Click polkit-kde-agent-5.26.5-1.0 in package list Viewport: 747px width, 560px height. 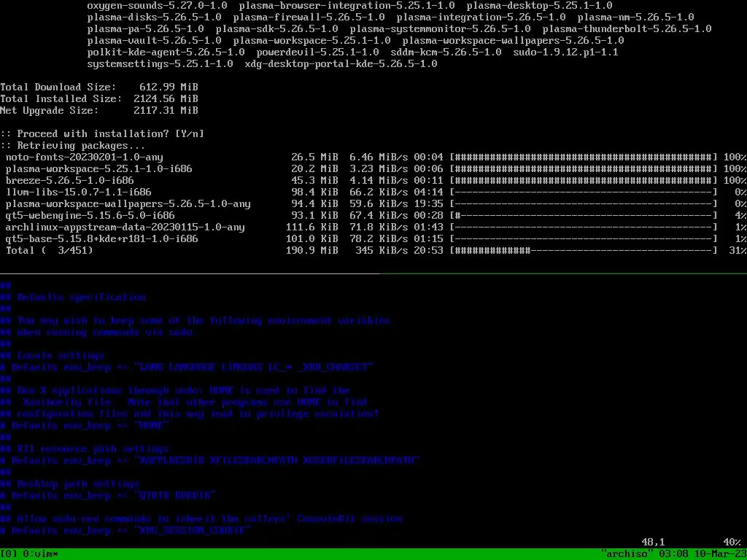pyautogui.click(x=166, y=52)
